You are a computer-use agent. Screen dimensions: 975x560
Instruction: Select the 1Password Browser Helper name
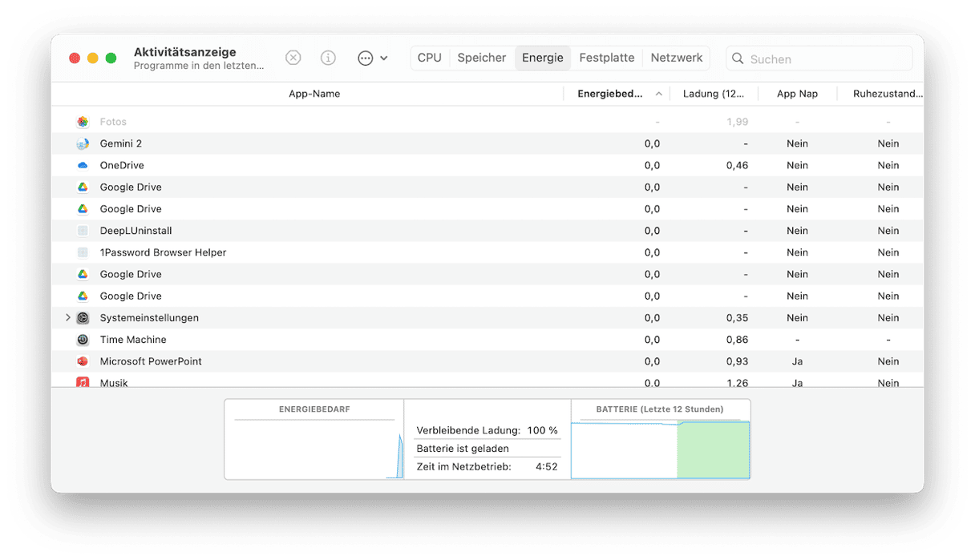164,252
